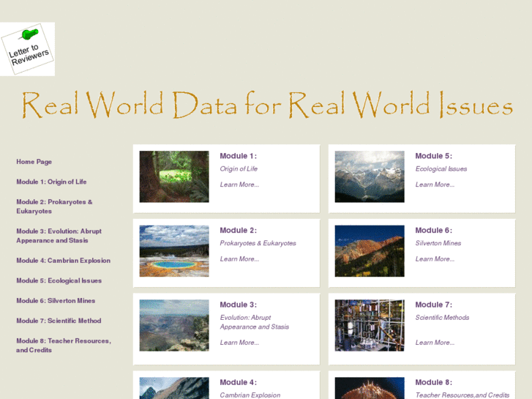
Task: Click the spiky organism thumbnail for Module 8
Action: coord(370,388)
